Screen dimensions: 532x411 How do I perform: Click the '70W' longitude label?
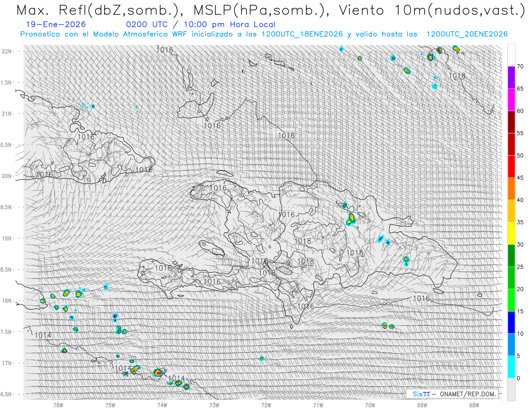point(370,405)
